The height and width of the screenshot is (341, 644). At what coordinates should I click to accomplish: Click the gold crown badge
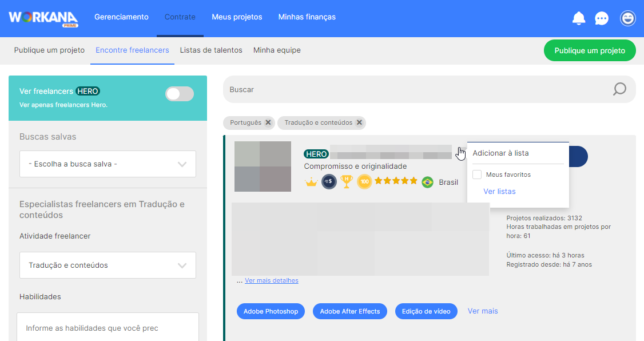point(311,181)
